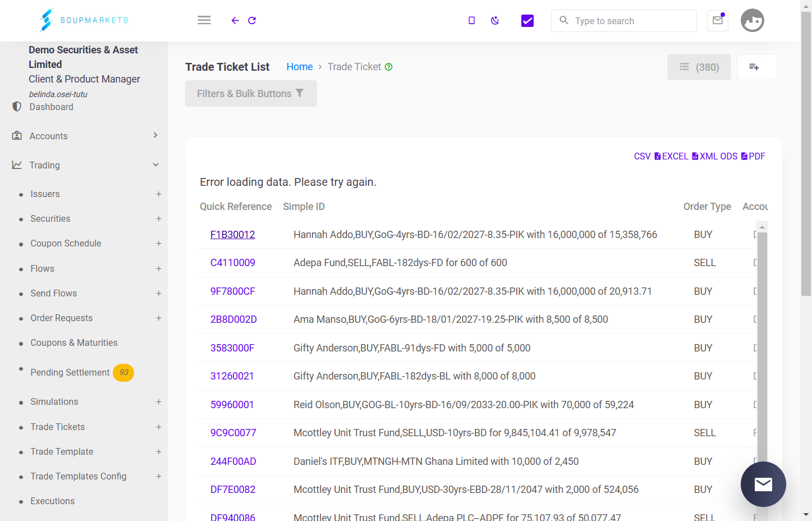Expand the Flows plus icon
This screenshot has height=521, width=812.
pyautogui.click(x=159, y=268)
